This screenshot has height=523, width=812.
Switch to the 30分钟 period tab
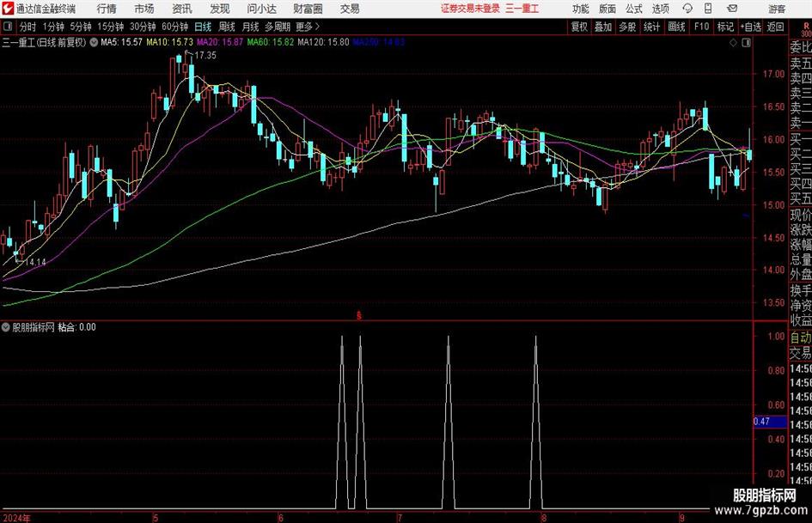click(143, 27)
